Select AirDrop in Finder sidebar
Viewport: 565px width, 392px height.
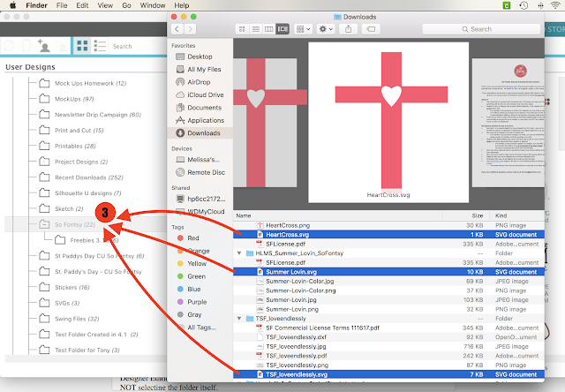coord(199,82)
